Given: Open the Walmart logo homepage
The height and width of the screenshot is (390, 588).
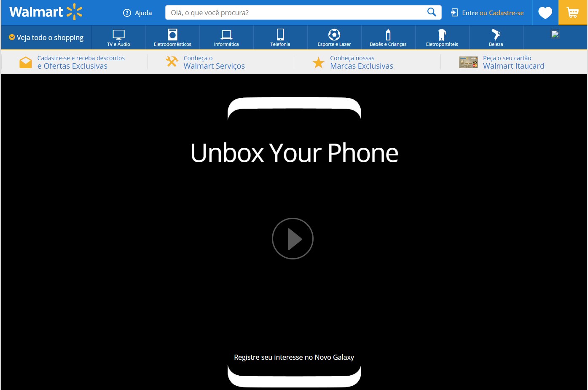Looking at the screenshot, I should pyautogui.click(x=46, y=12).
